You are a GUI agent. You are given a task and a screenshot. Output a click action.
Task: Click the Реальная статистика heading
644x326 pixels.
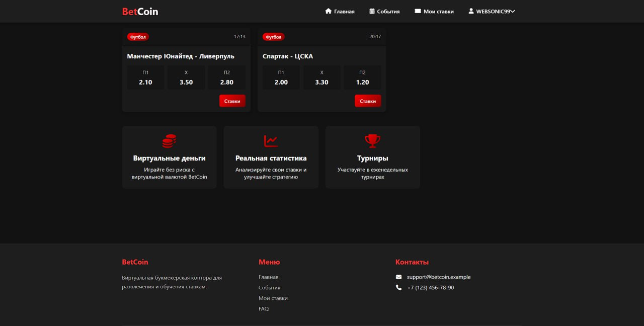click(271, 158)
